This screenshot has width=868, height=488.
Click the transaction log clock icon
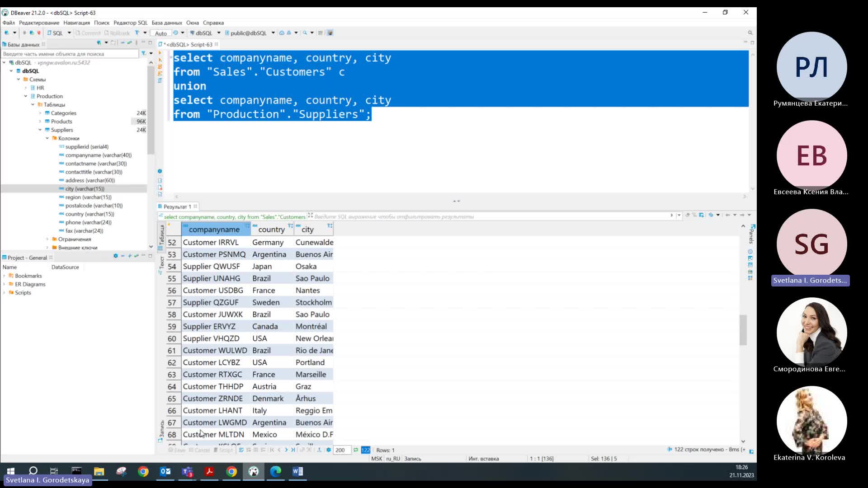[x=175, y=33]
